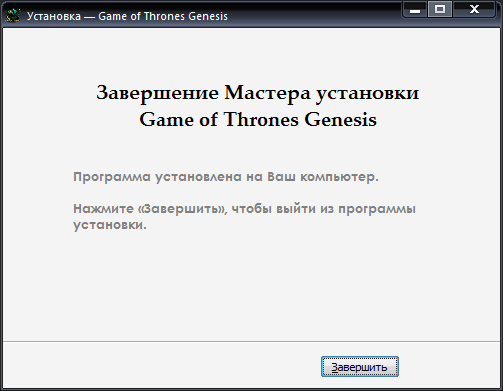Screen dimensions: 503x391
Task: Maximize the Установка installer window
Action: (x=440, y=9)
